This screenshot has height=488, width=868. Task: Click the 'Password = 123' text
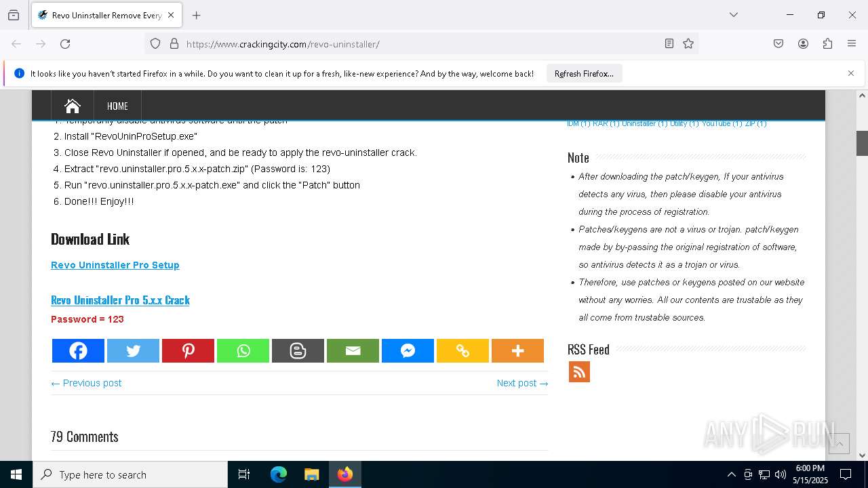87,319
